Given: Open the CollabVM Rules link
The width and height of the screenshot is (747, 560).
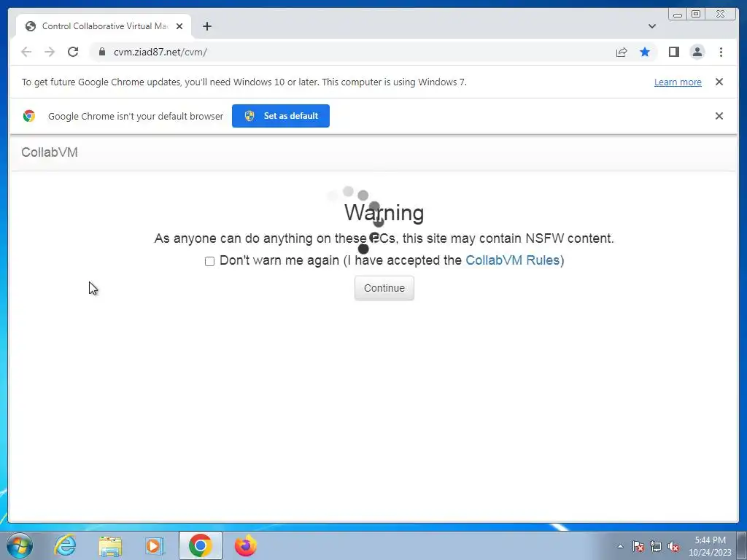Looking at the screenshot, I should click(512, 260).
